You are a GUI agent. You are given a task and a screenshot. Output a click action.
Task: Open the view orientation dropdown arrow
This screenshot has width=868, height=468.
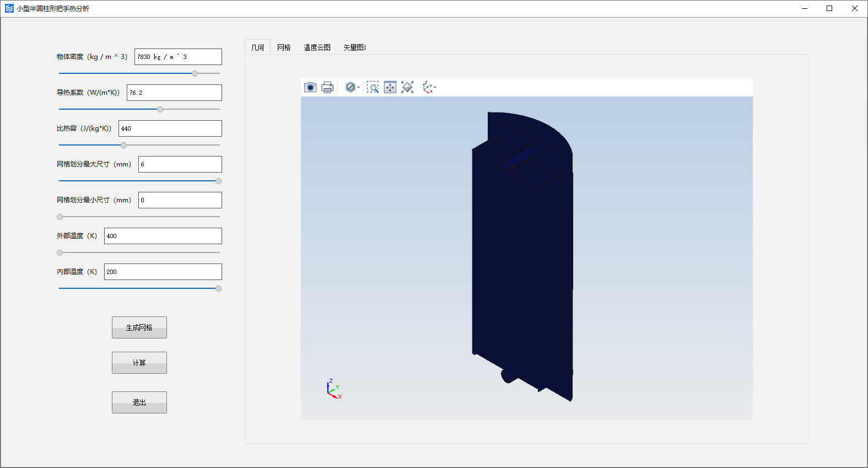(x=435, y=88)
